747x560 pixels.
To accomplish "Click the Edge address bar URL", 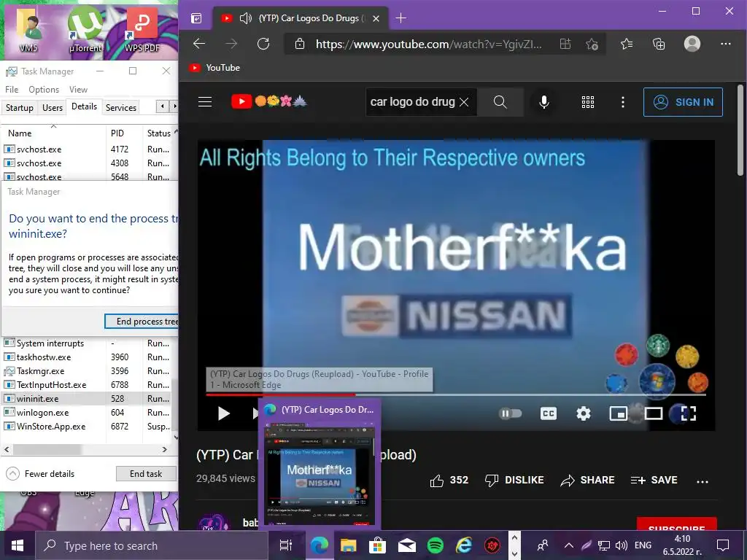I will pos(429,44).
